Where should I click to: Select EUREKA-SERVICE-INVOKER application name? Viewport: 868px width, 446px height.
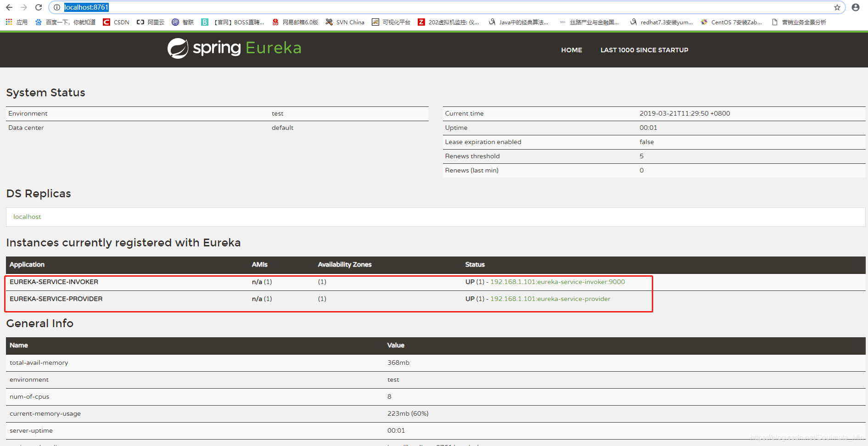click(54, 282)
